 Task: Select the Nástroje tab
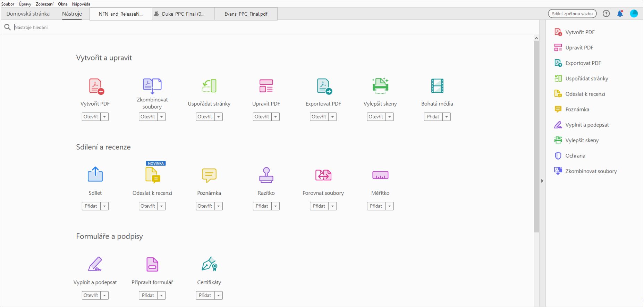click(x=72, y=14)
